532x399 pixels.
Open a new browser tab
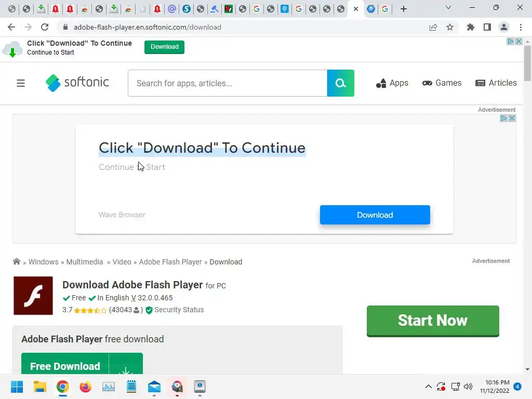[x=403, y=9]
